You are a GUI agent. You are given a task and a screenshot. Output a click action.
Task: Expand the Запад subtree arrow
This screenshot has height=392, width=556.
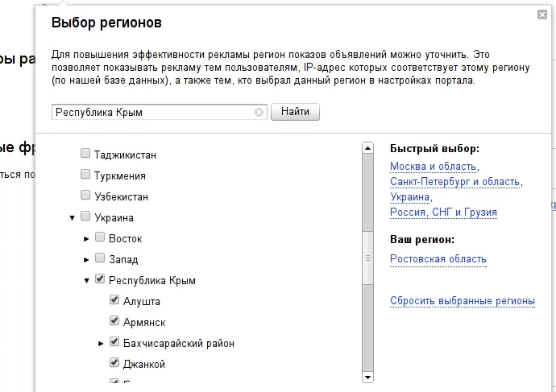(86, 259)
